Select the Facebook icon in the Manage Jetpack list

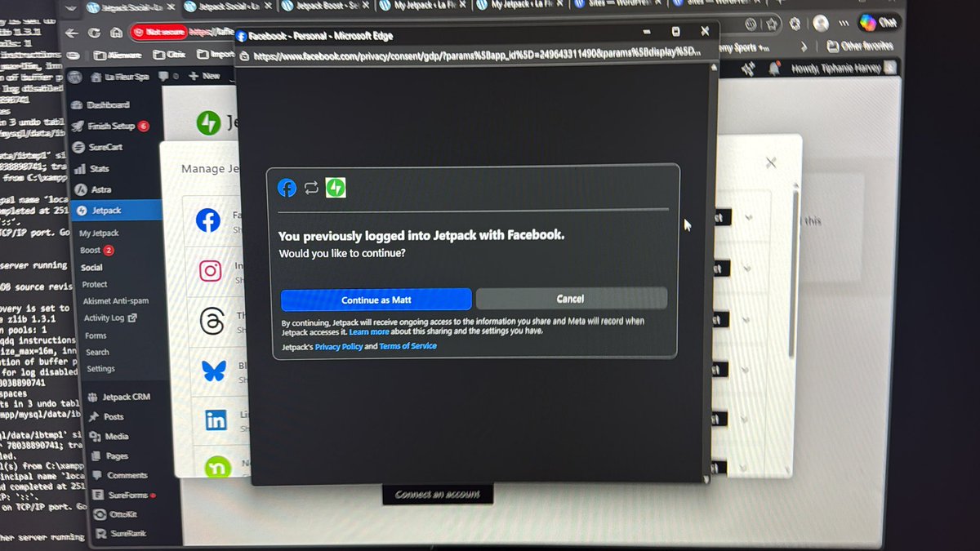(208, 220)
